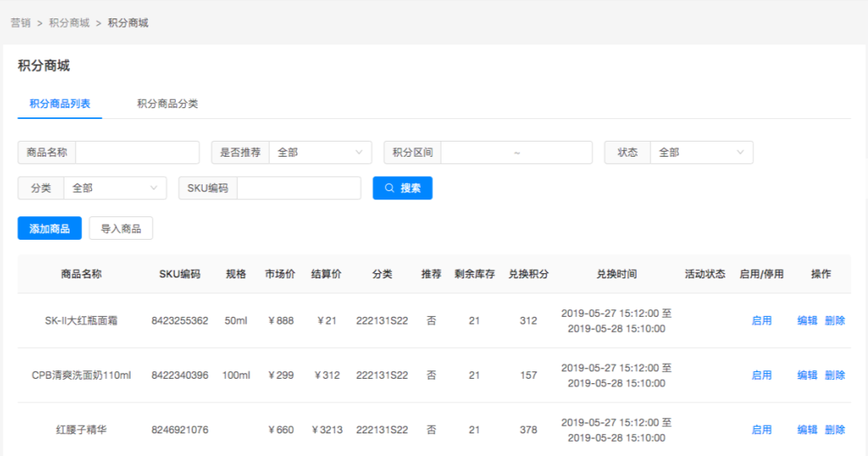Image resolution: width=868 pixels, height=456 pixels.
Task: Go to 营销 in the breadcrumb
Action: tap(21, 23)
